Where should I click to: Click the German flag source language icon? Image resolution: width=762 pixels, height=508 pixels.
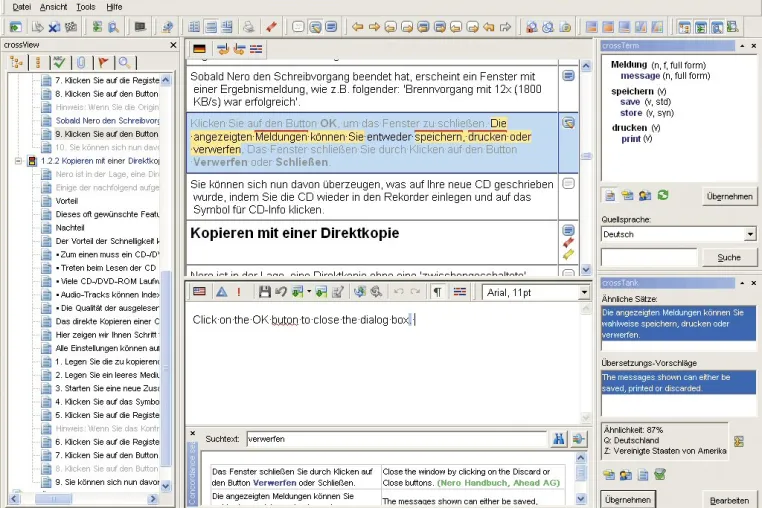[x=199, y=49]
